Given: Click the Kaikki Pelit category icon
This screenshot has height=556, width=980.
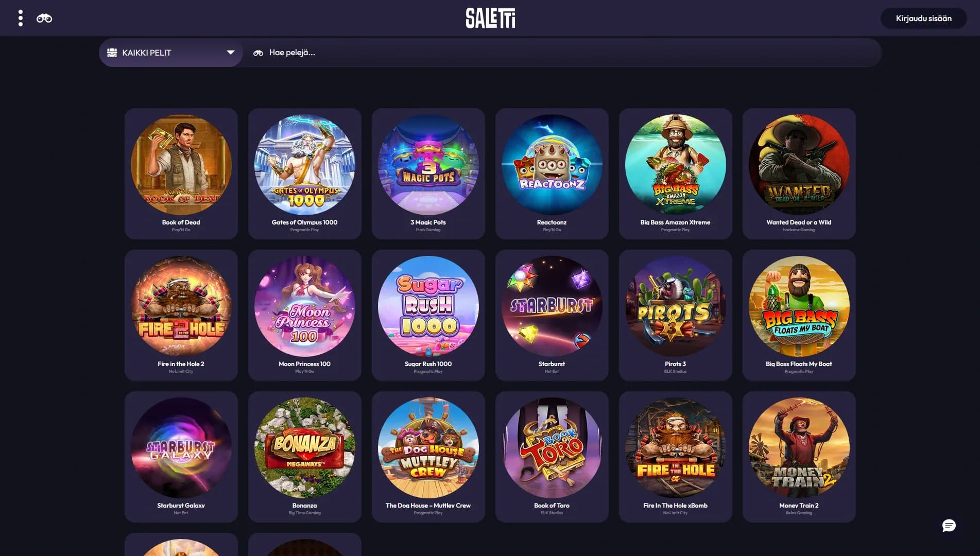Looking at the screenshot, I should (112, 53).
